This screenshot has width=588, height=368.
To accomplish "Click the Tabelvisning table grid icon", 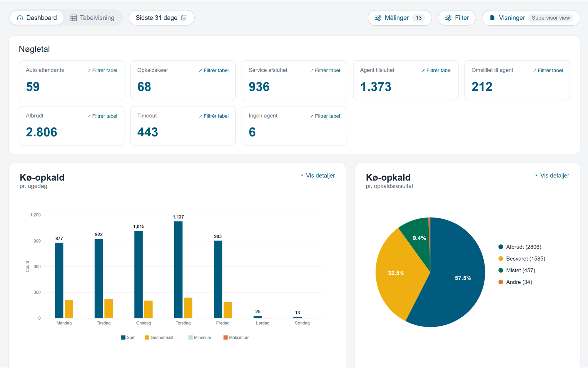I will click(74, 18).
